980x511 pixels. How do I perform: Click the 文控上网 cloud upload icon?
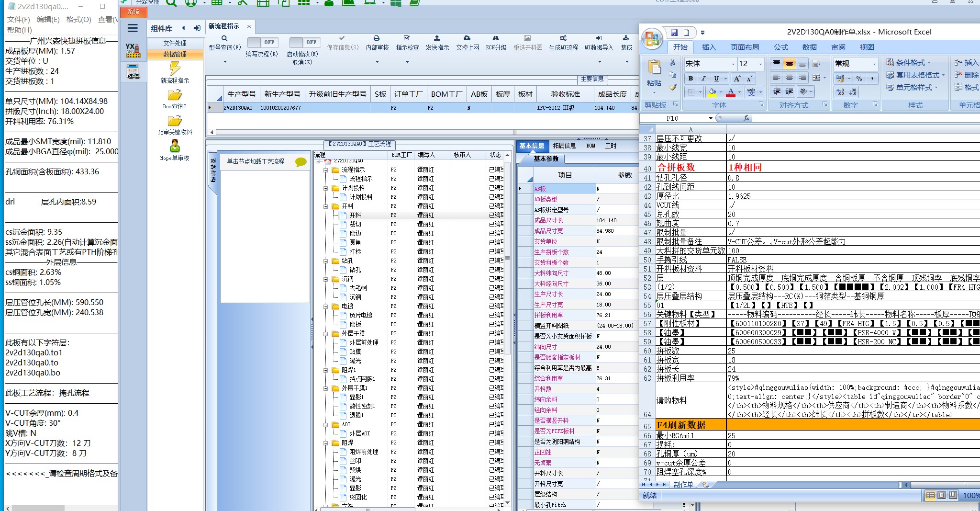pos(467,38)
